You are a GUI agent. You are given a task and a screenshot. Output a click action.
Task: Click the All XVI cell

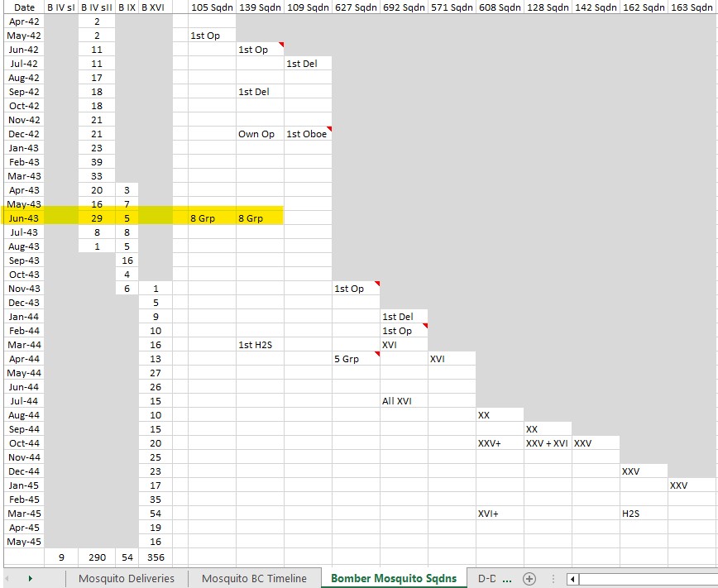click(x=404, y=401)
